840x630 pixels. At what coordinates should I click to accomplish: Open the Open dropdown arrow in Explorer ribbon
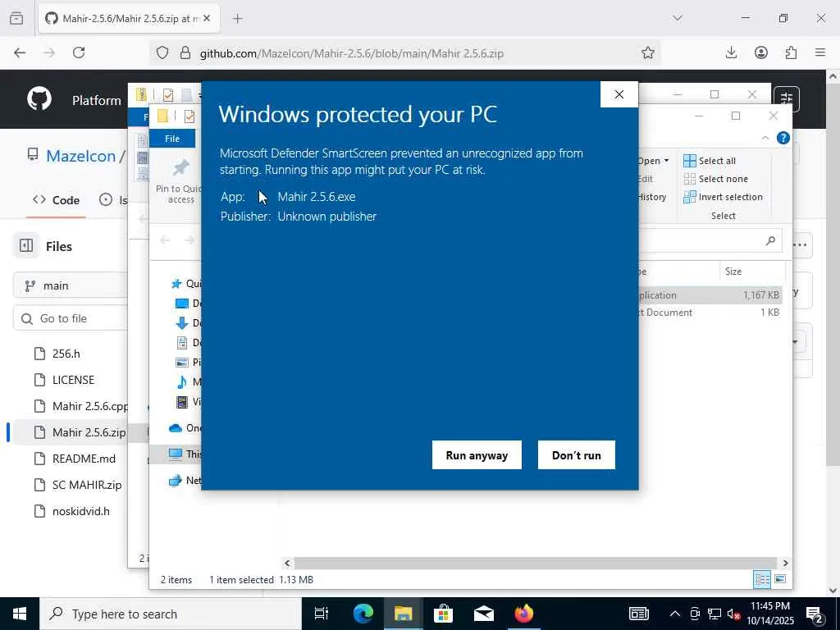point(666,161)
